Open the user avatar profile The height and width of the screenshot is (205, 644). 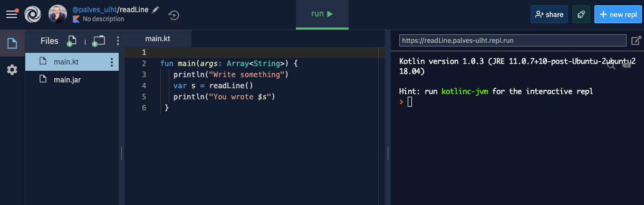pyautogui.click(x=57, y=14)
